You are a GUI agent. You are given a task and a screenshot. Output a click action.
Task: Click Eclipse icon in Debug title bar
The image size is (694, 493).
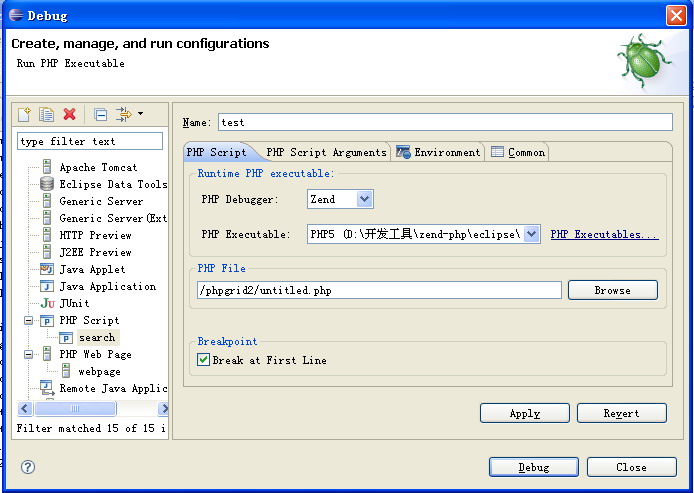click(x=16, y=15)
